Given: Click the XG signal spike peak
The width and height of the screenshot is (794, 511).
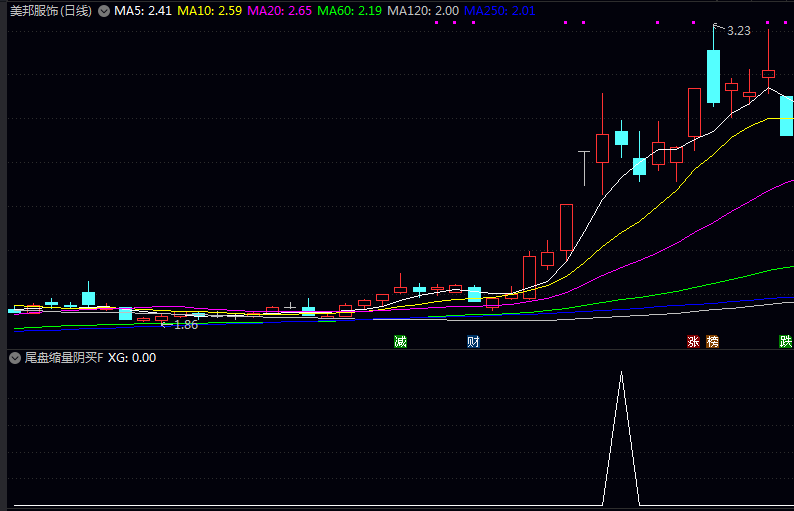Looking at the screenshot, I should [x=621, y=373].
